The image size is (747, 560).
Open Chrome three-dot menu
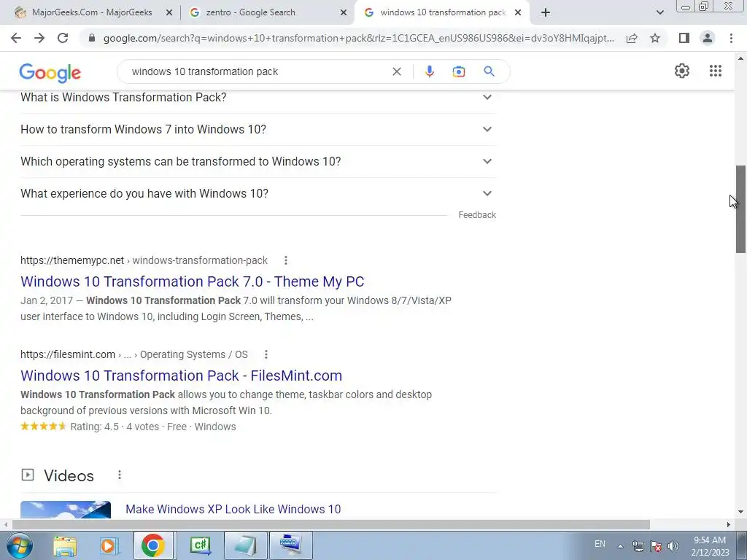point(731,38)
